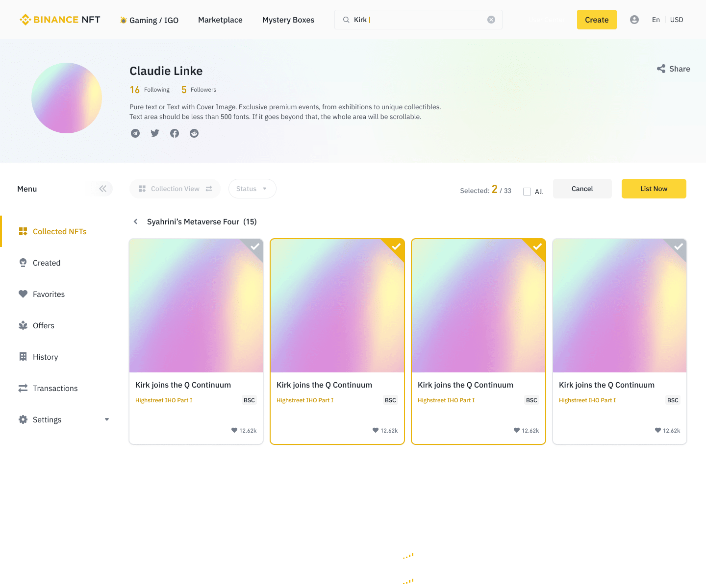
Task: Deselect the second NFT card checkmark
Action: point(396,246)
